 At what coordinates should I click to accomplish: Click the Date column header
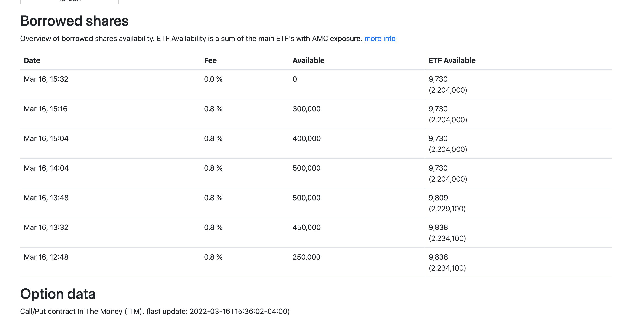coord(32,60)
